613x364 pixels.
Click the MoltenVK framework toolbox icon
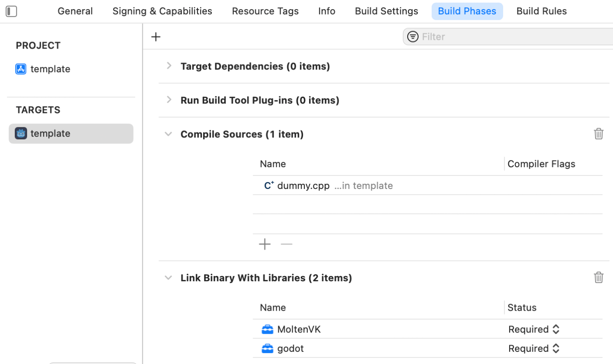267,329
